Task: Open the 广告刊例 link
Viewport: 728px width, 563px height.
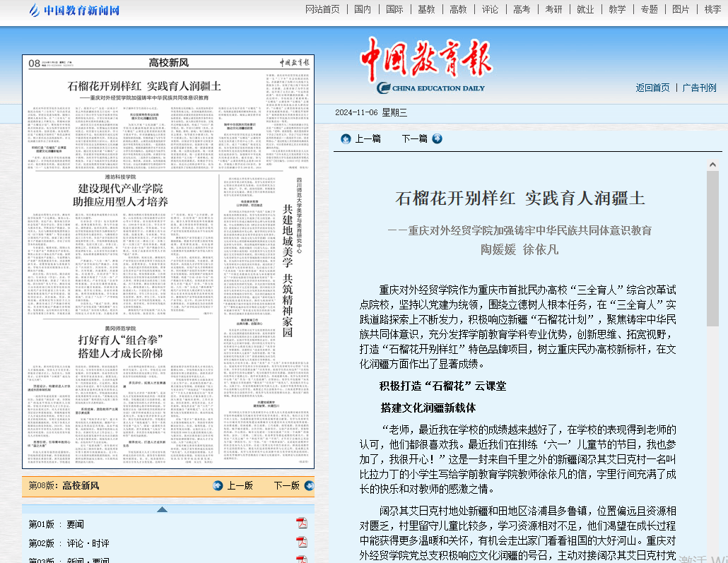Action: click(699, 88)
